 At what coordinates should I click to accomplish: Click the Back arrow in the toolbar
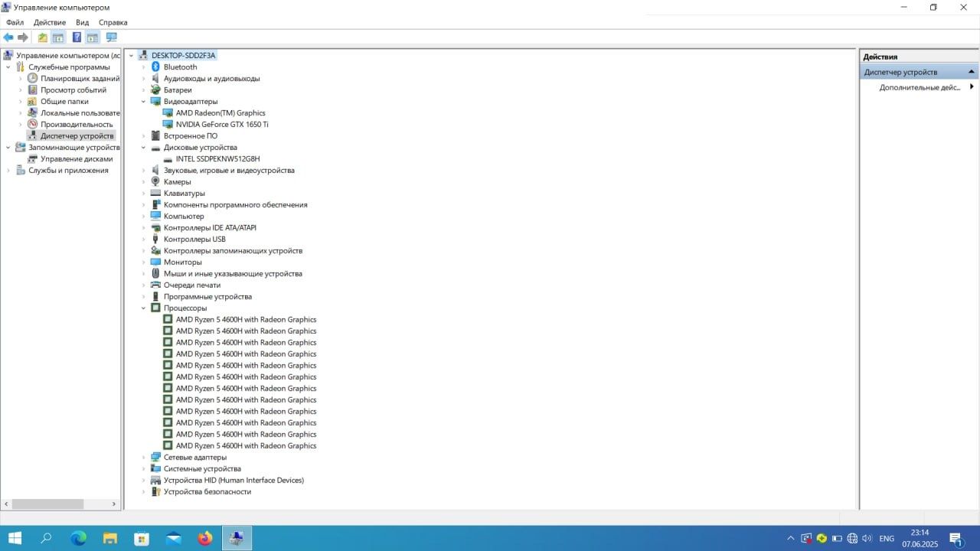click(x=8, y=37)
